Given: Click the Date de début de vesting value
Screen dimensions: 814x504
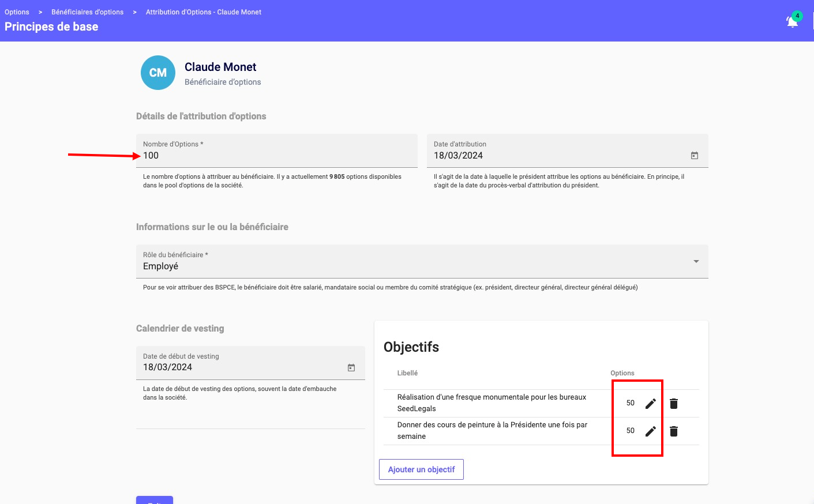Looking at the screenshot, I should (x=168, y=367).
